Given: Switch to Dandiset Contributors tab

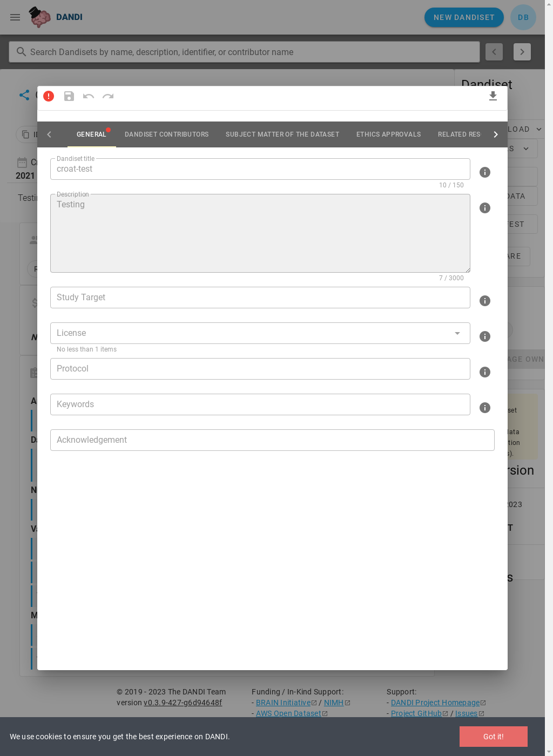Looking at the screenshot, I should click(x=166, y=134).
